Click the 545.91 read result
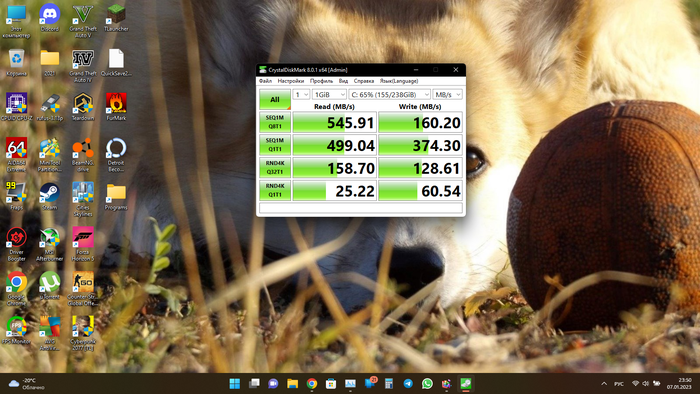700x394 pixels. [x=334, y=122]
